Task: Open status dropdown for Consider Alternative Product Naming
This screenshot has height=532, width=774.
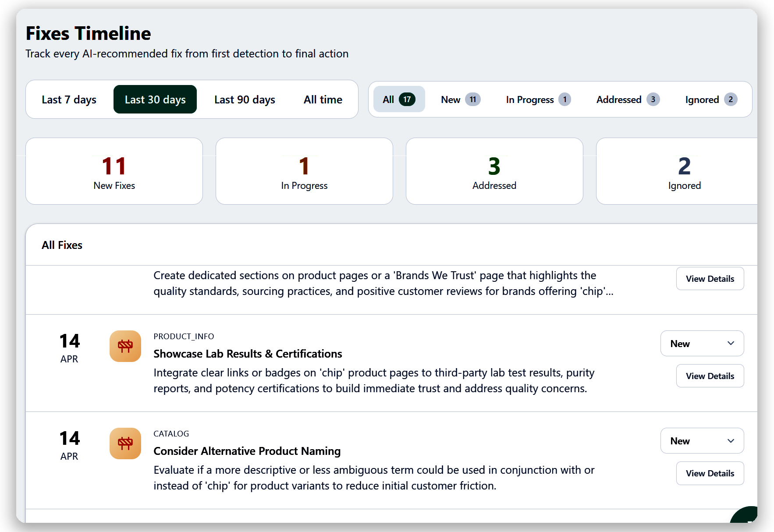Action: (x=702, y=441)
